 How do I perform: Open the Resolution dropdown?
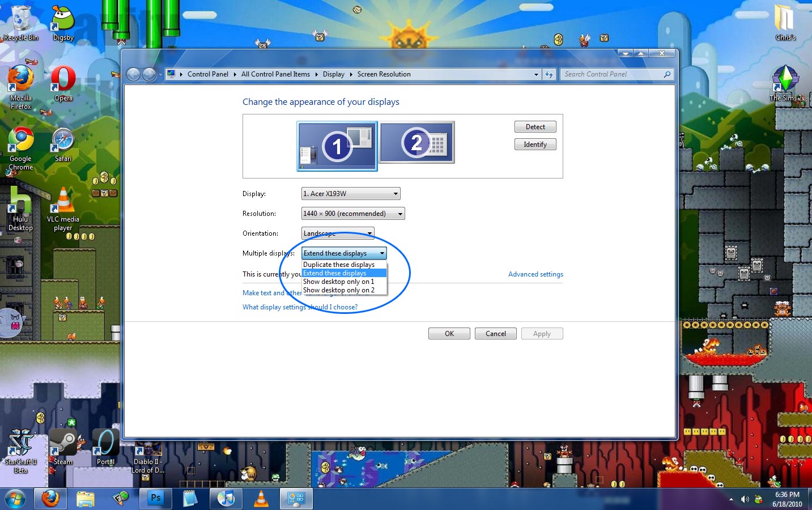coord(353,214)
